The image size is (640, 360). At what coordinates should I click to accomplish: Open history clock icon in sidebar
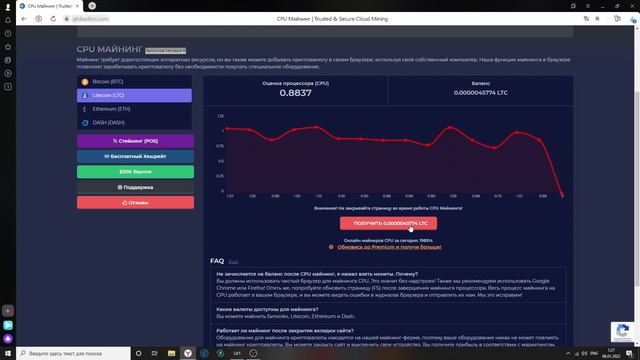[x=8, y=33]
